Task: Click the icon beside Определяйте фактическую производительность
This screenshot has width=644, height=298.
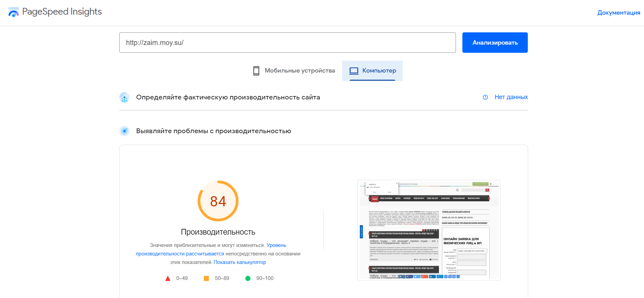Action: 124,97
